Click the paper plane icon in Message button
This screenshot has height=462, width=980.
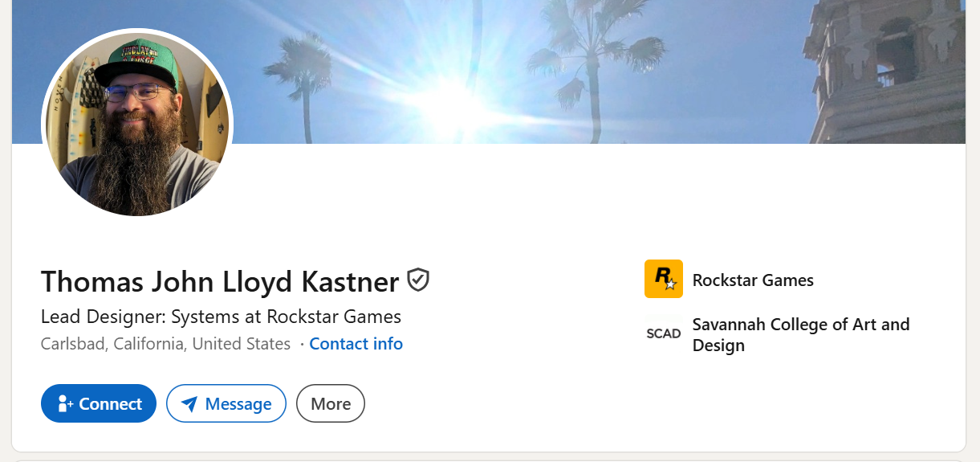pos(189,403)
